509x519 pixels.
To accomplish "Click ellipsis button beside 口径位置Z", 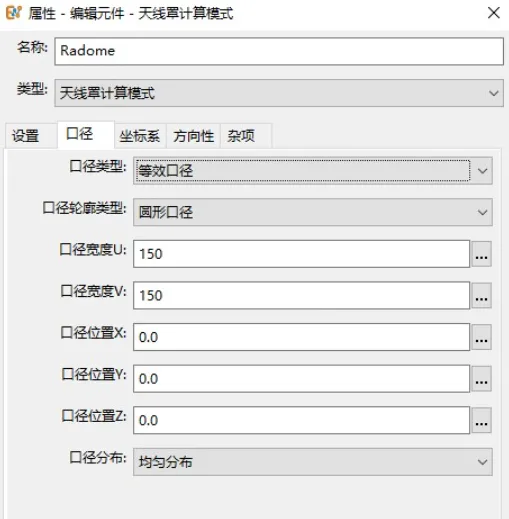I will coord(481,420).
